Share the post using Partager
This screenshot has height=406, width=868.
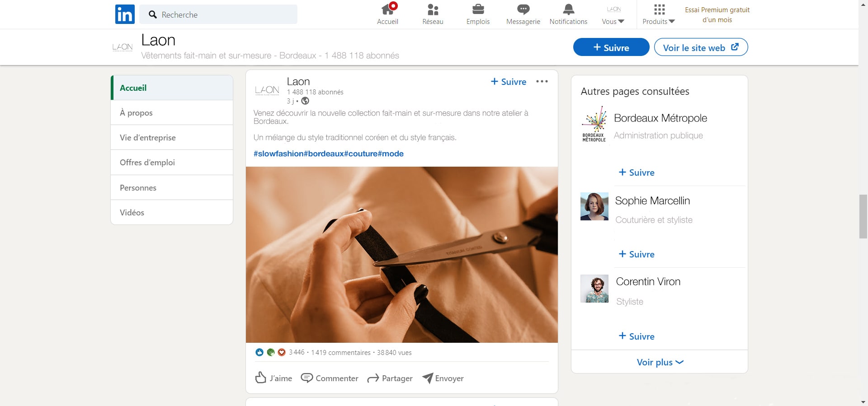point(390,378)
